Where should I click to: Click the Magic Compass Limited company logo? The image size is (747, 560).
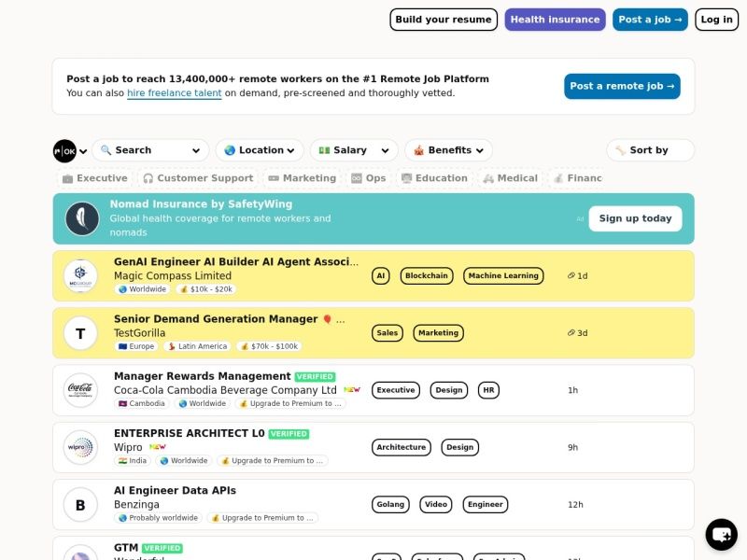tap(80, 275)
